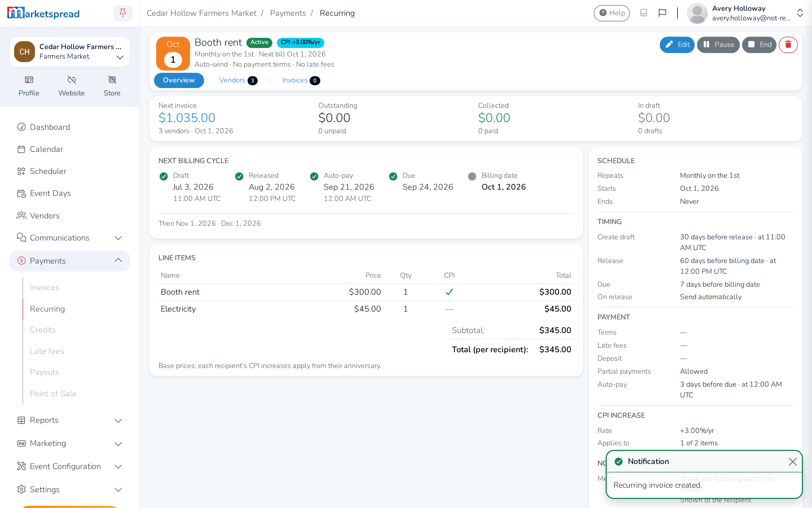Viewport: 812px width, 508px height.
Task: Click the Marketspread logo
Action: click(43, 14)
